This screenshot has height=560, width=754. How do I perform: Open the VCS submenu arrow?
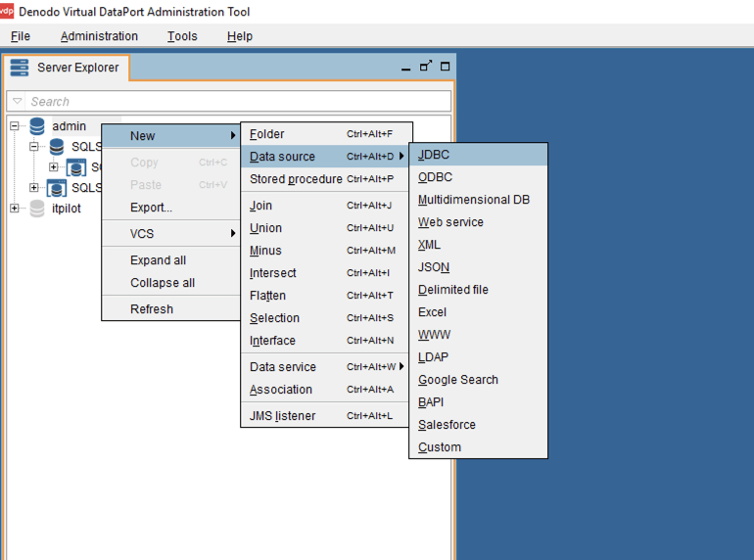pyautogui.click(x=233, y=233)
